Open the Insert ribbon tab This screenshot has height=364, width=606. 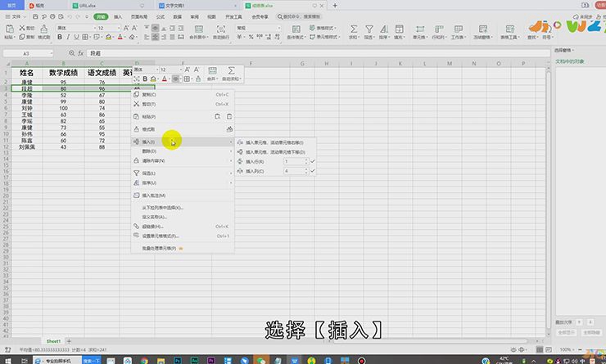click(x=118, y=17)
